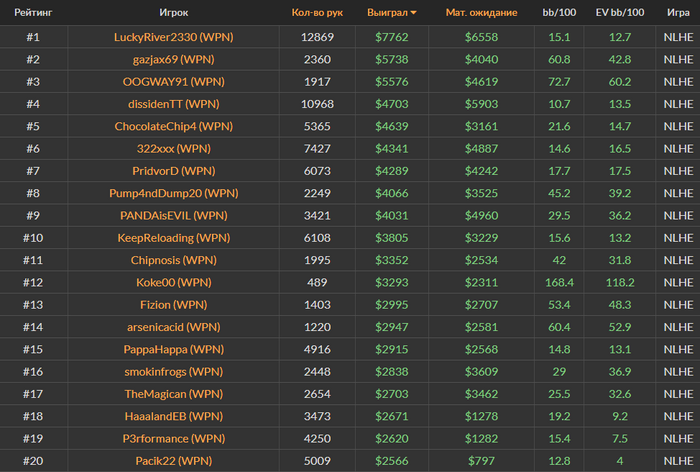View dissidenTT (WPN) player stats
The width and height of the screenshot is (700, 472).
pos(174,104)
